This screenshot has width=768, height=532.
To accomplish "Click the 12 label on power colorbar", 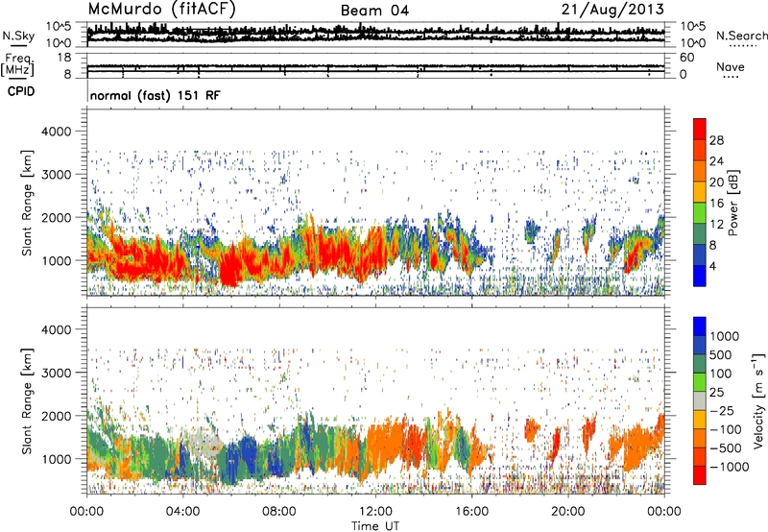I will [x=716, y=225].
